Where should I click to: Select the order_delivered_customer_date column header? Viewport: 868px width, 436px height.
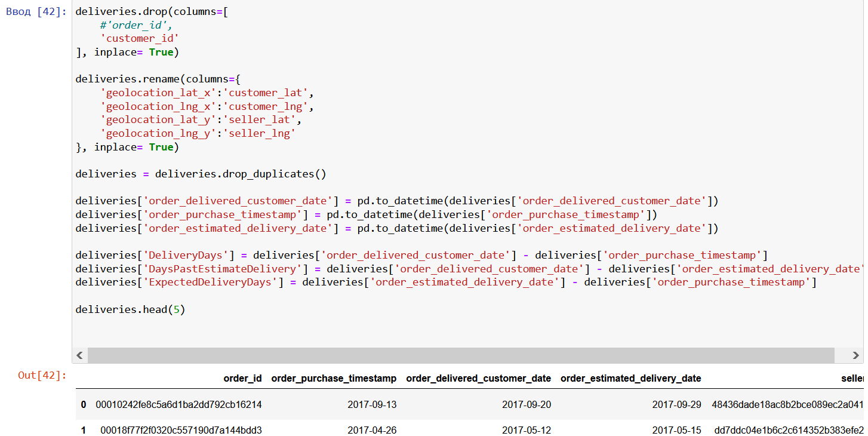tap(478, 378)
